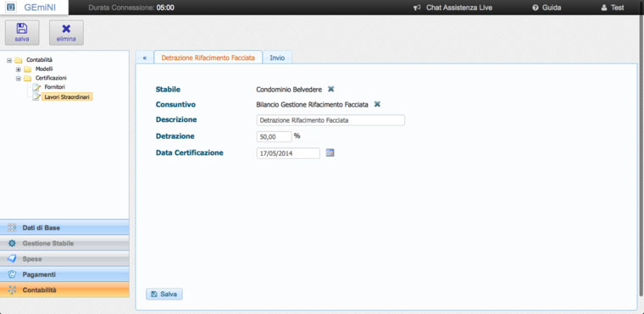Viewport: 644px width, 314px height.
Task: Select the Fornitori tree item
Action: [x=54, y=87]
